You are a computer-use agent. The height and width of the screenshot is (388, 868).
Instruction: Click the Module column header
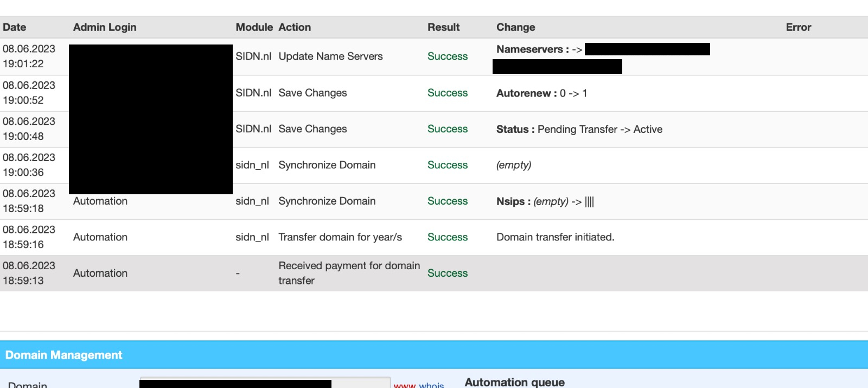[254, 27]
